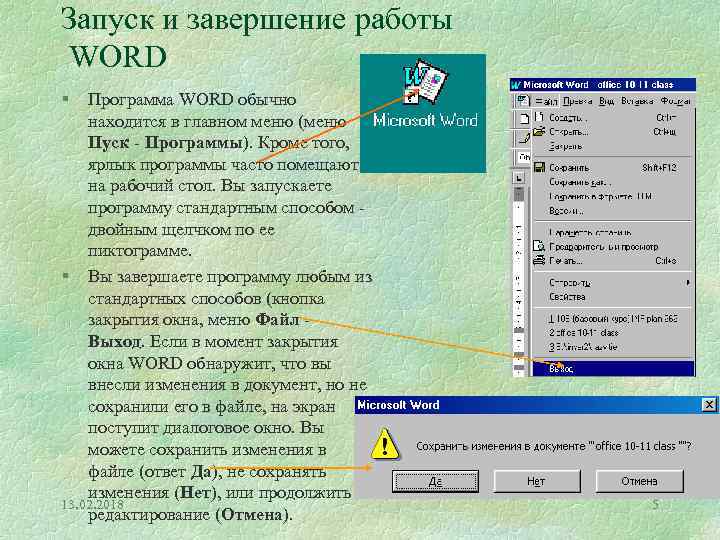This screenshot has width=720, height=540.
Task: Click the pencil toolbar icon under new document
Action: coord(523,137)
